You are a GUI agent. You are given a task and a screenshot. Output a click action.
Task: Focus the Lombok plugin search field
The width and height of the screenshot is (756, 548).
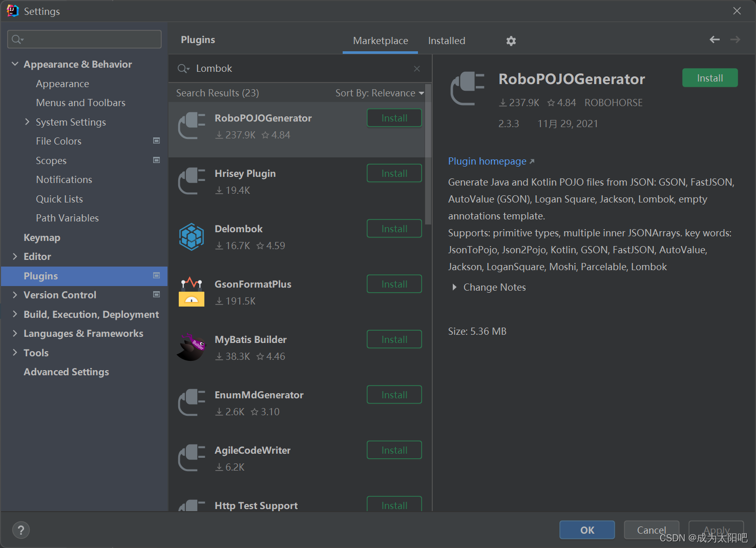(x=300, y=69)
